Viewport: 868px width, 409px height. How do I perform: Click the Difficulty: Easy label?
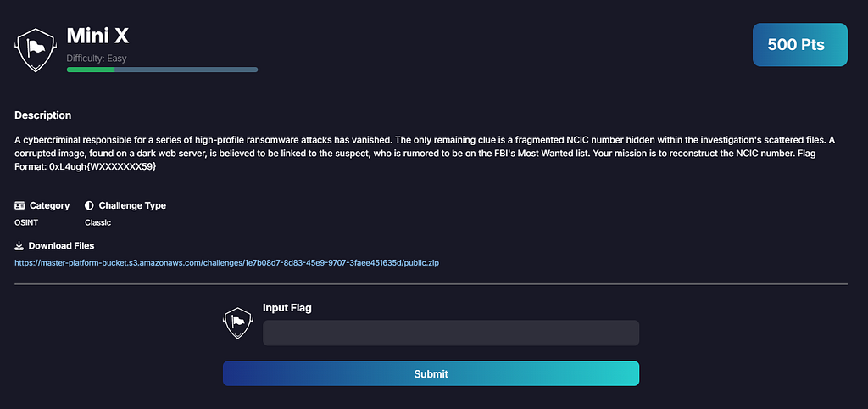tap(97, 59)
